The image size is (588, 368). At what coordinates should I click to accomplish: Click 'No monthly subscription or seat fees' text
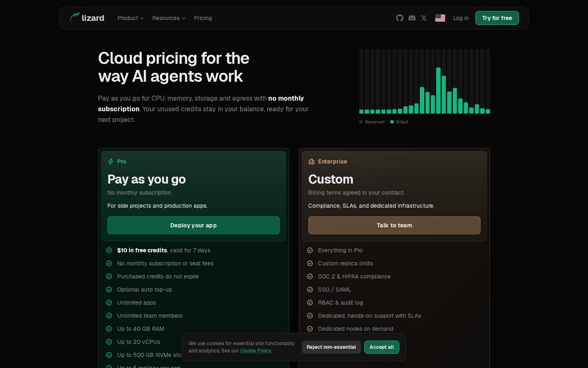coord(165,263)
